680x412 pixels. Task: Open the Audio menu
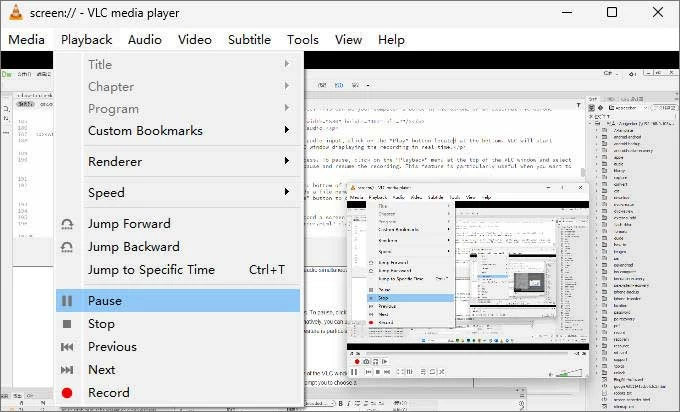click(x=145, y=40)
